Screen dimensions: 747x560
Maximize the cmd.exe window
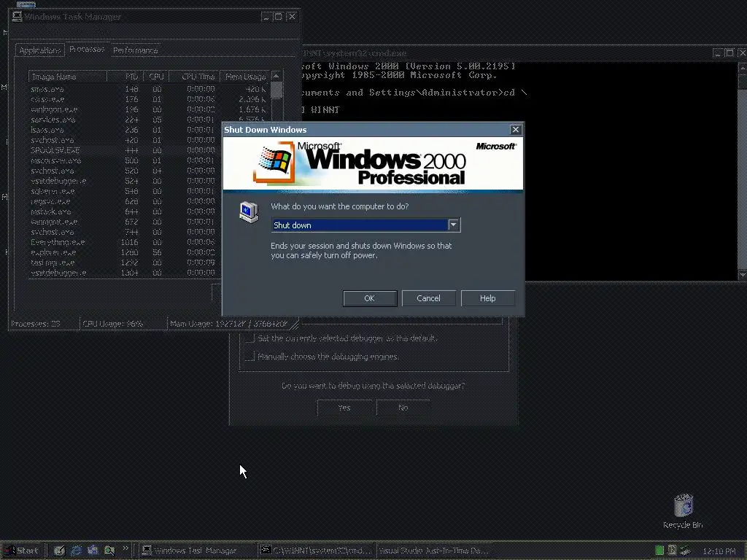pyautogui.click(x=729, y=52)
